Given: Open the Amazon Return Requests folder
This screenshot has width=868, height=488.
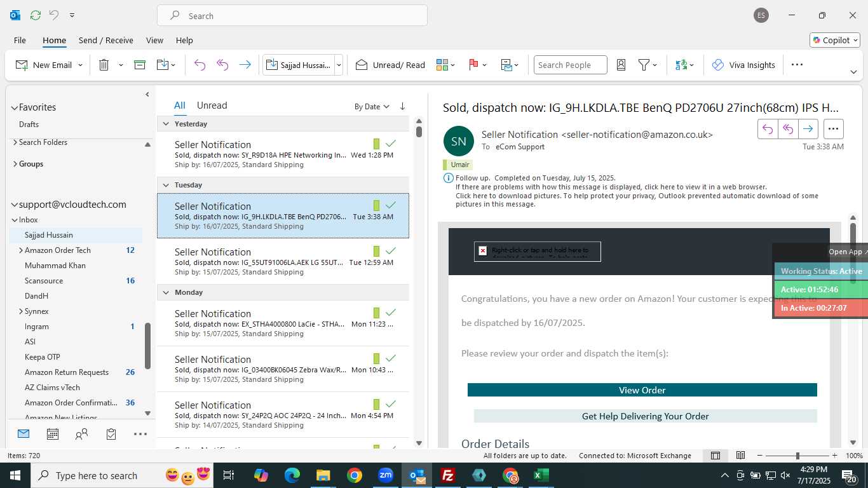Looking at the screenshot, I should point(67,372).
